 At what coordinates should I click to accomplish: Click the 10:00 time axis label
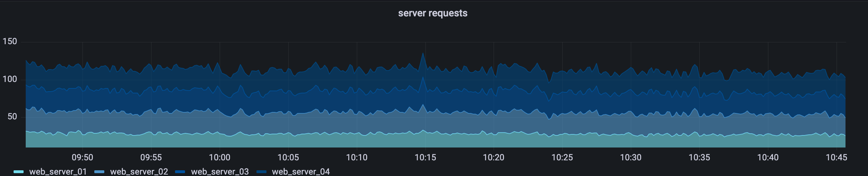point(220,157)
